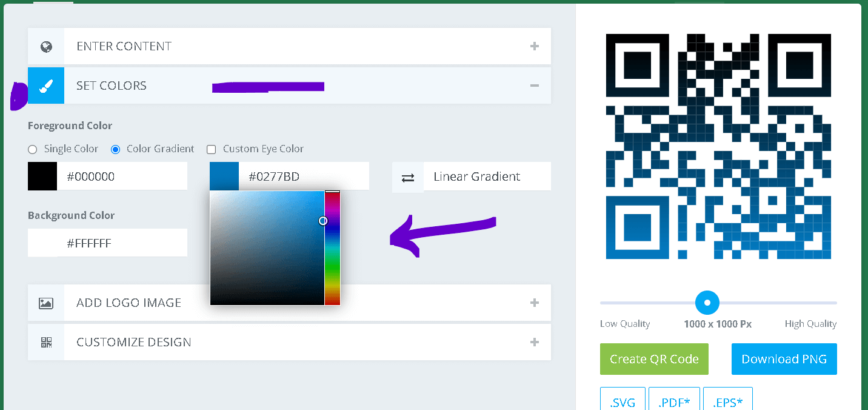Choose the .PDF* download format
The height and width of the screenshot is (410, 868).
tap(674, 402)
